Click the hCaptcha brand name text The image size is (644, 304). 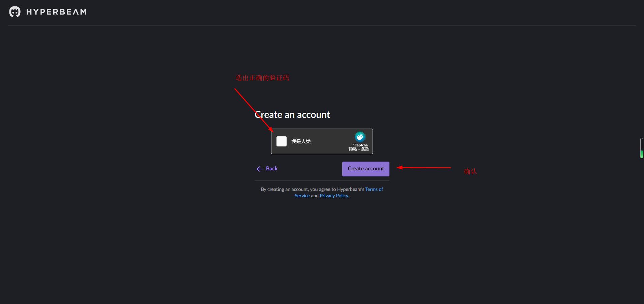pyautogui.click(x=360, y=145)
